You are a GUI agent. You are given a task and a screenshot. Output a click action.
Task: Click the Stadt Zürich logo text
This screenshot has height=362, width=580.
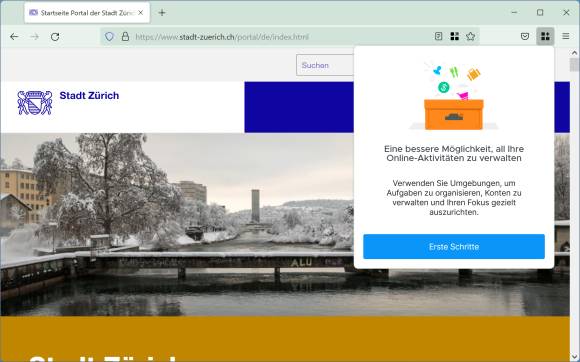[89, 95]
